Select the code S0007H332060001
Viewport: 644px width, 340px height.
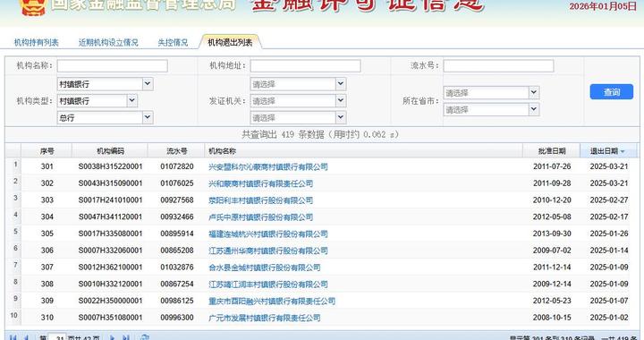pyautogui.click(x=110, y=251)
